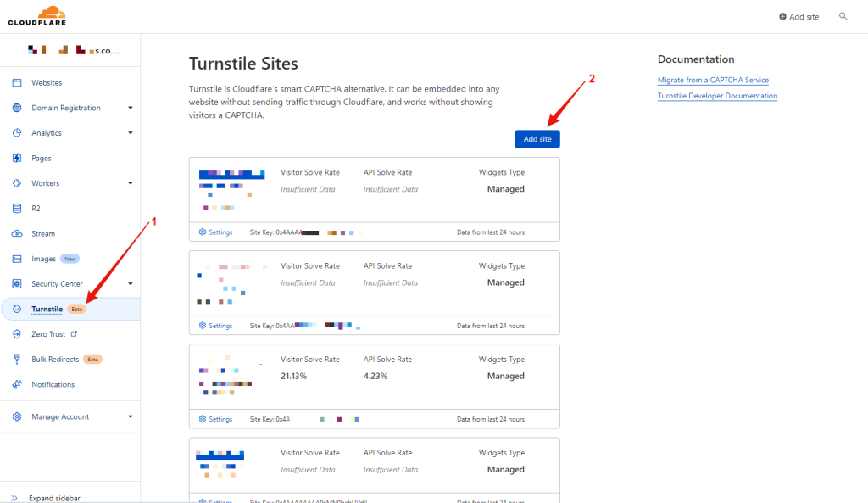The image size is (868, 503).
Task: Expand the Manage Account dropdown arrow
Action: (x=131, y=416)
